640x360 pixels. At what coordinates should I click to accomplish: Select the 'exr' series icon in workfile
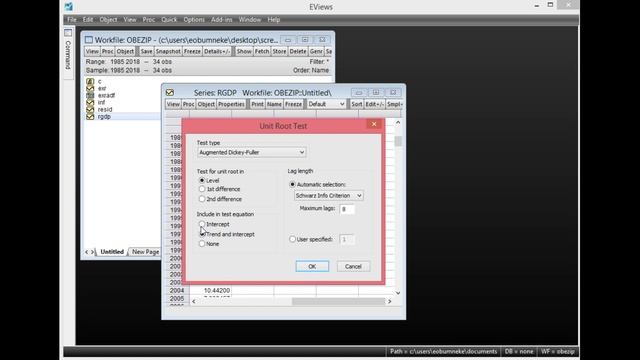pos(90,88)
